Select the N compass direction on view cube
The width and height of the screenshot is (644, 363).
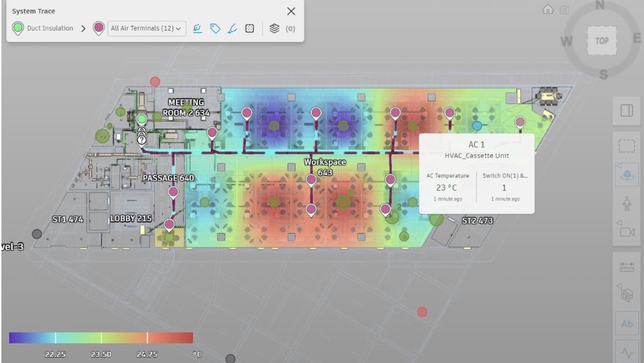coord(600,5)
